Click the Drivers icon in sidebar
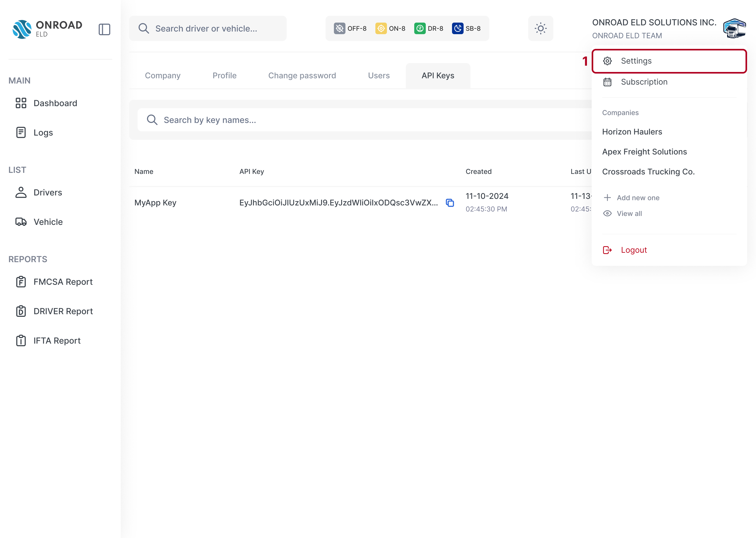This screenshot has height=538, width=756. tap(21, 192)
